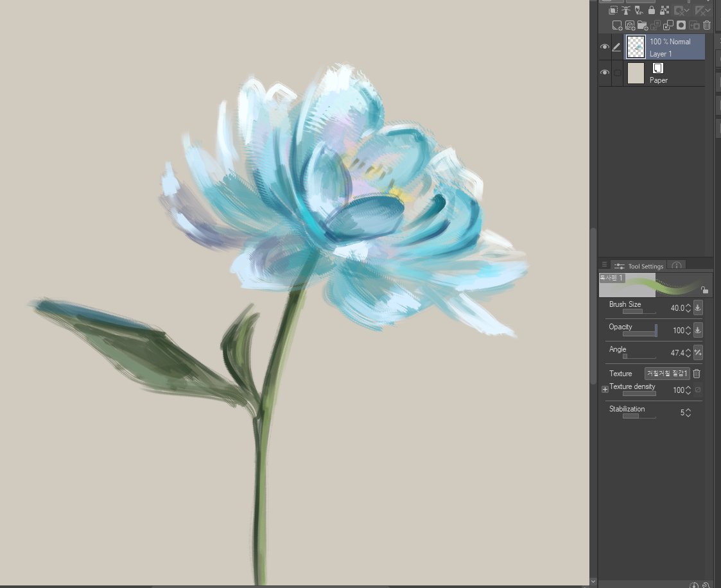Click the Angle value 47.4

pos(677,353)
